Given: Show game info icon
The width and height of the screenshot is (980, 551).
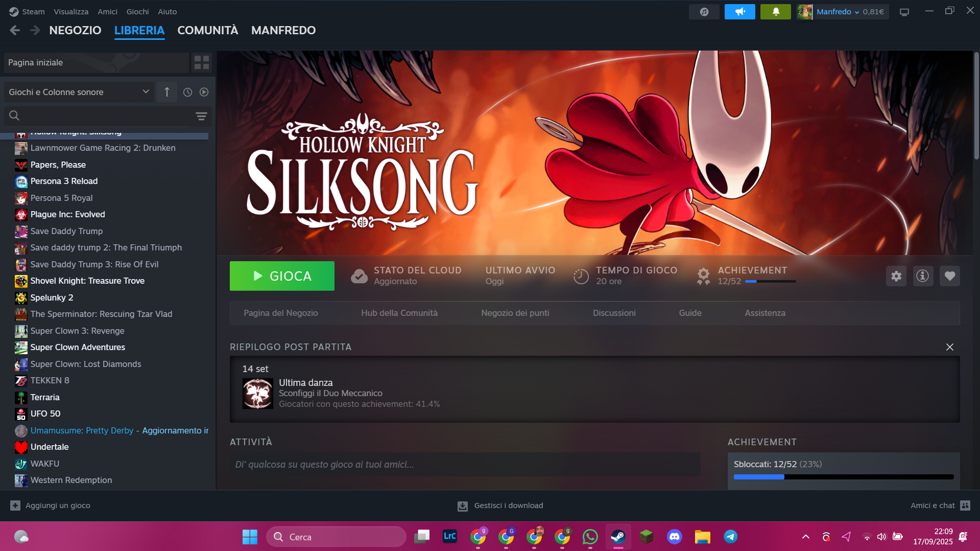Looking at the screenshot, I should [923, 276].
